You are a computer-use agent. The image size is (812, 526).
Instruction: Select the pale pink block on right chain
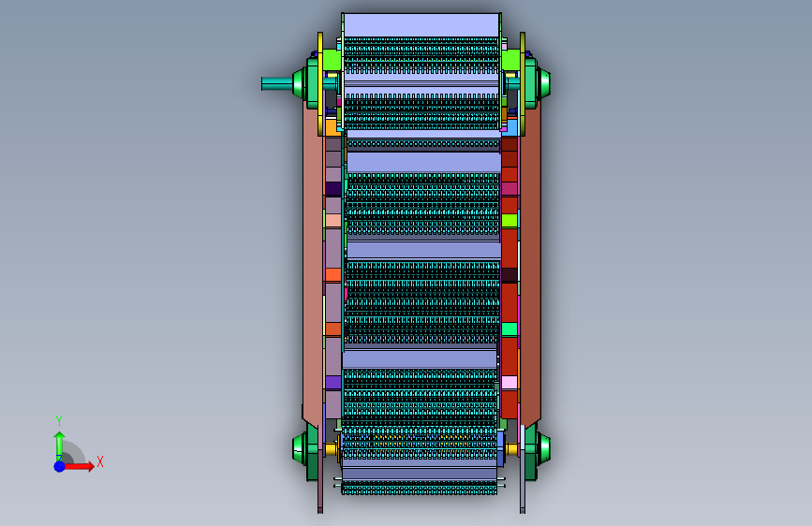509,383
